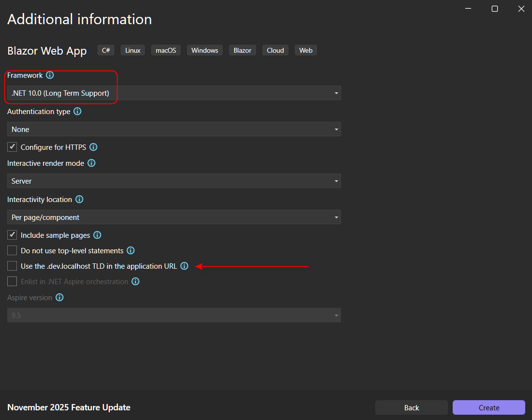Open the Interactive render mode dropdown

click(x=174, y=181)
